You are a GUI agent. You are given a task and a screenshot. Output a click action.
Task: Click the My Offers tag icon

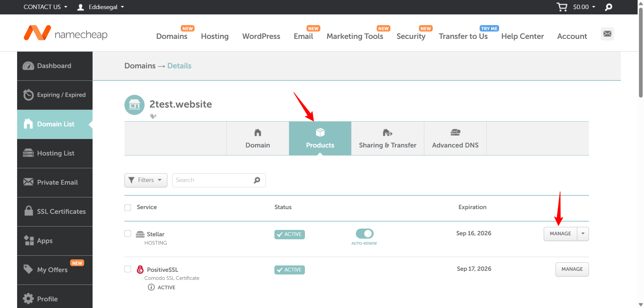(28, 269)
